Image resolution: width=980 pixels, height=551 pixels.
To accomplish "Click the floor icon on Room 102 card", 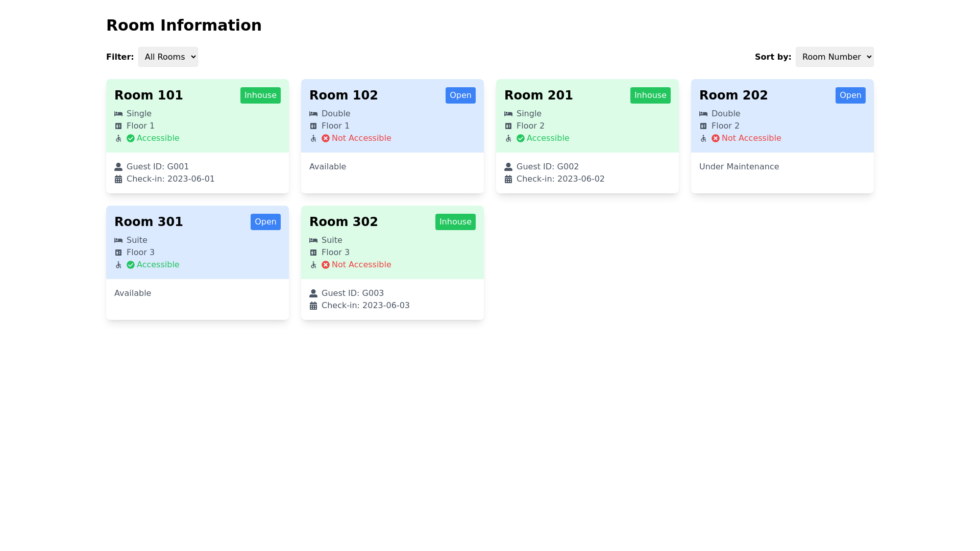I will [313, 126].
